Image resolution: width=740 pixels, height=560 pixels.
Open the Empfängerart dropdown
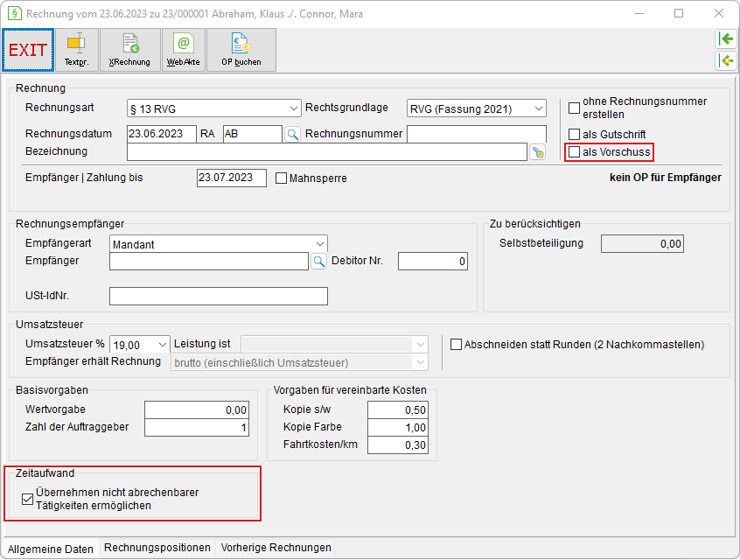219,244
